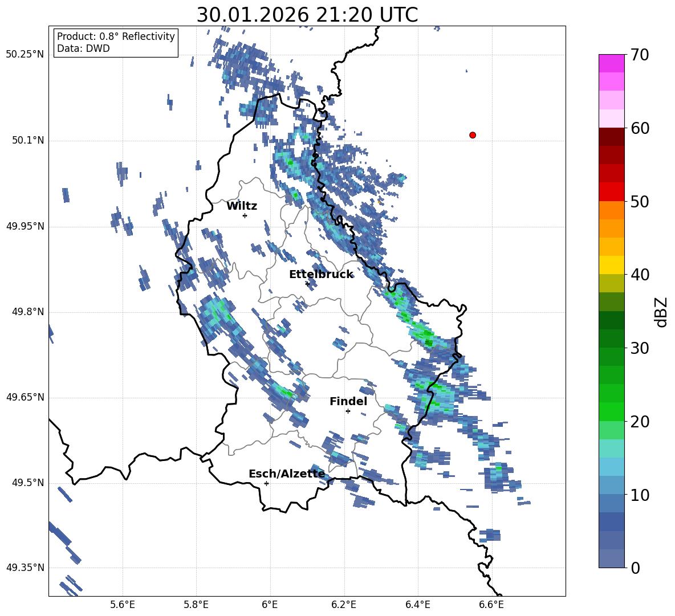This screenshot has height=616, width=675.
Task: Click the 49.35°N latitude label
Action: [x=25, y=568]
